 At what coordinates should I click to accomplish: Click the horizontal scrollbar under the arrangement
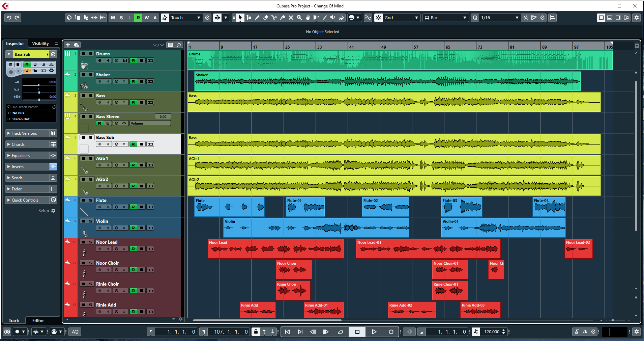(x=267, y=320)
